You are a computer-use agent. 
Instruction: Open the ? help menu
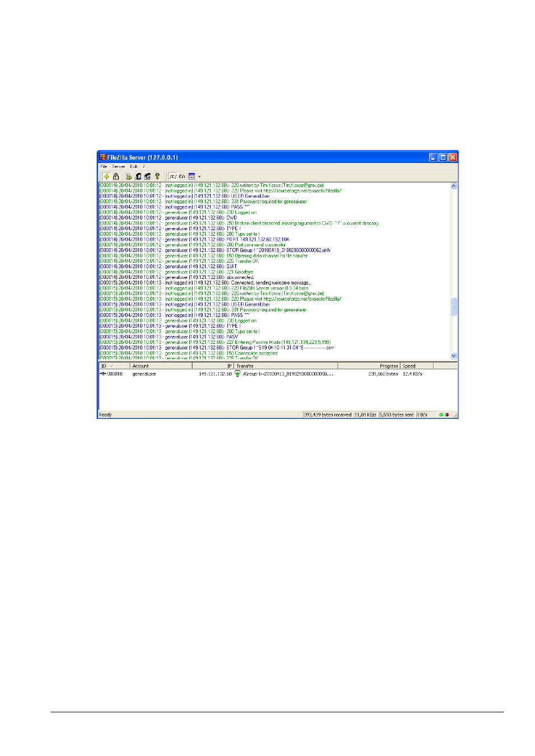(143, 166)
